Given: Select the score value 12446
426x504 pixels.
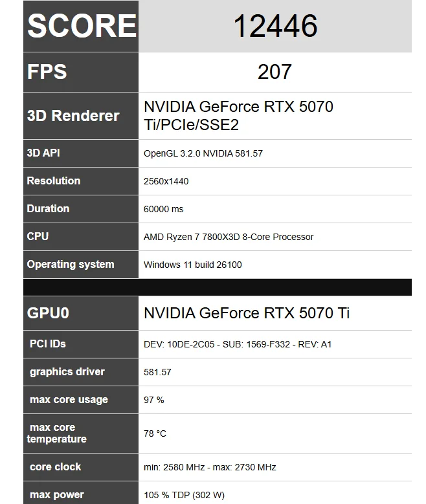Looking at the screenshot, I should 275,27.
